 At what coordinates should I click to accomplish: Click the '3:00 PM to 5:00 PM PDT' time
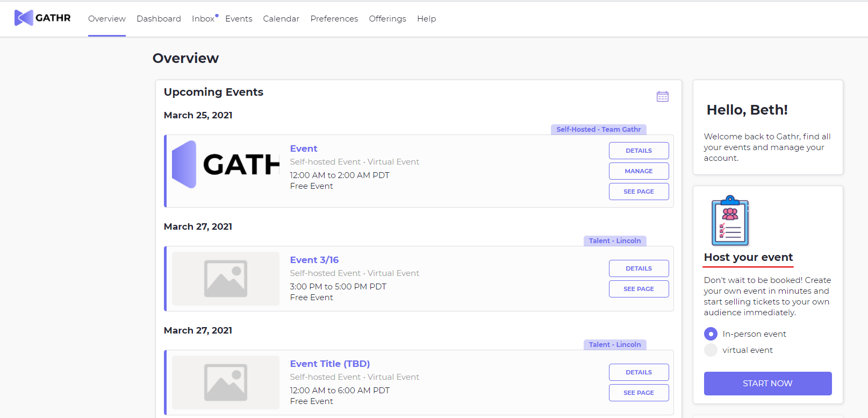point(338,287)
